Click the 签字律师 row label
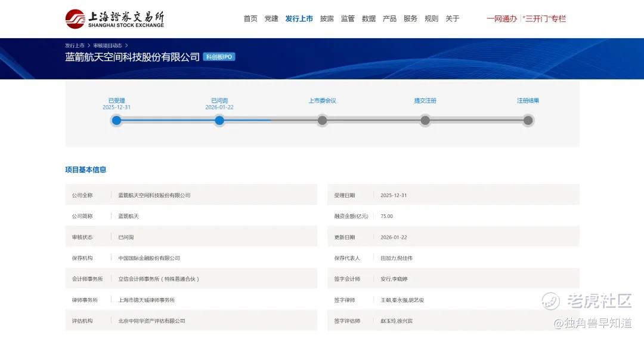The width and height of the screenshot is (644, 338). (x=345, y=300)
